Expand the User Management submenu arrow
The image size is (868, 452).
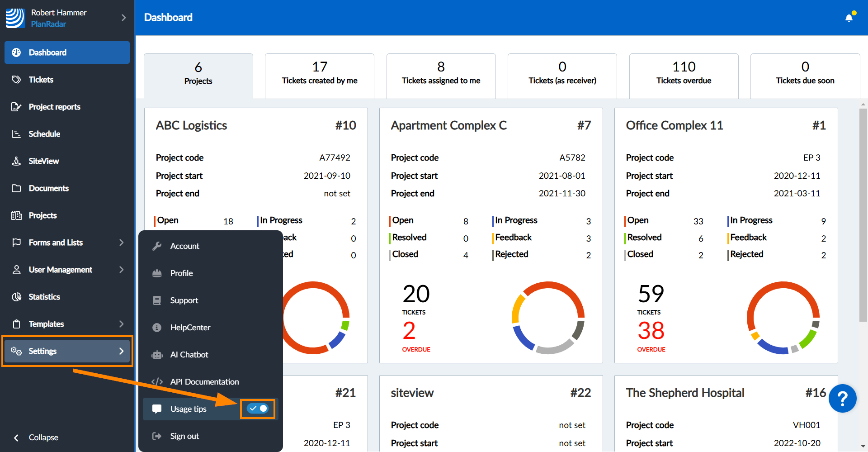(121, 270)
